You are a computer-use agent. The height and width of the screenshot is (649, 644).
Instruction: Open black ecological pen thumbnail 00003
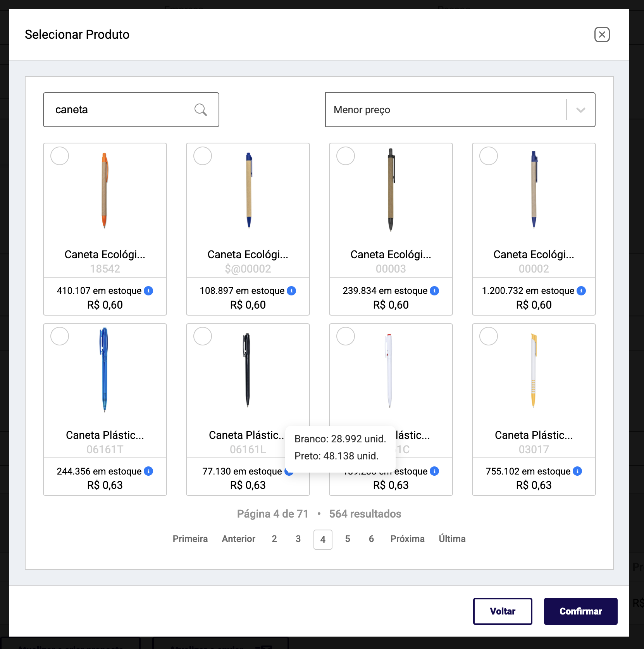391,190
